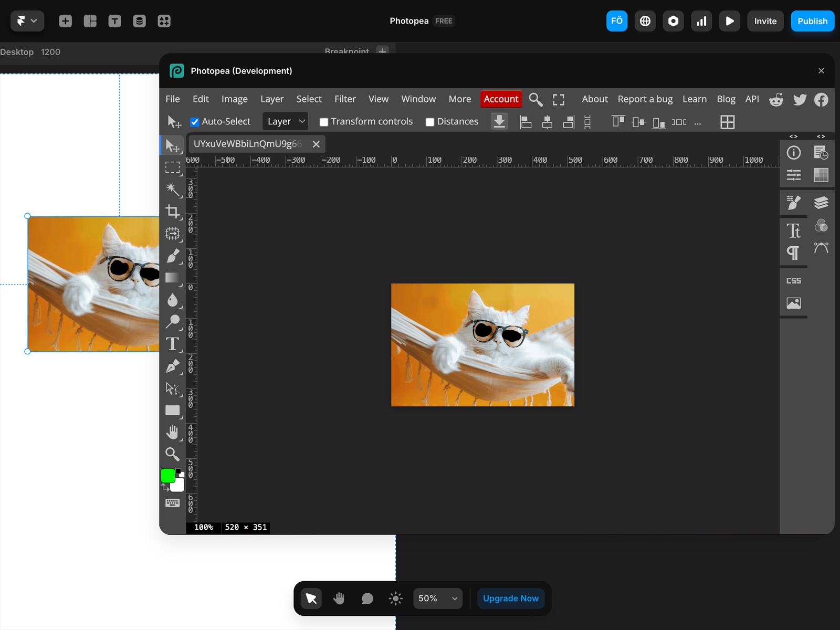The width and height of the screenshot is (840, 630).
Task: Swap foreground and background colors
Action: [x=165, y=488]
